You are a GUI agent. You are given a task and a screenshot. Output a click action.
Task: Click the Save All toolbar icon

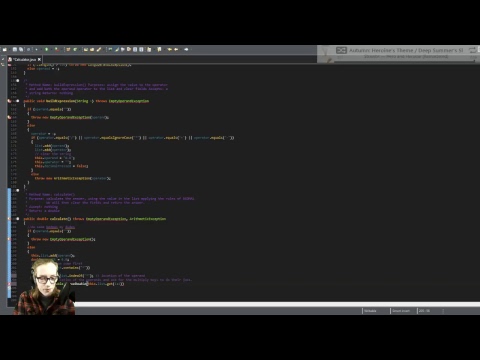[21, 49]
